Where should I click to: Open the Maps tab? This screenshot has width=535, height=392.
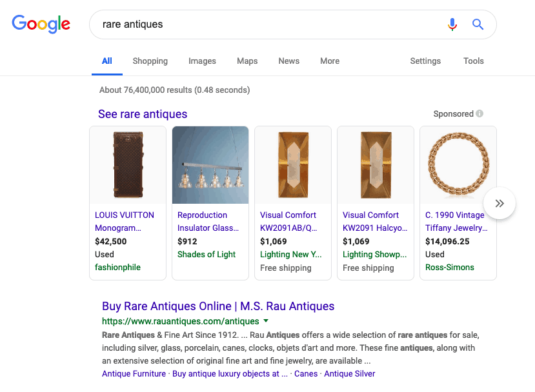[247, 61]
